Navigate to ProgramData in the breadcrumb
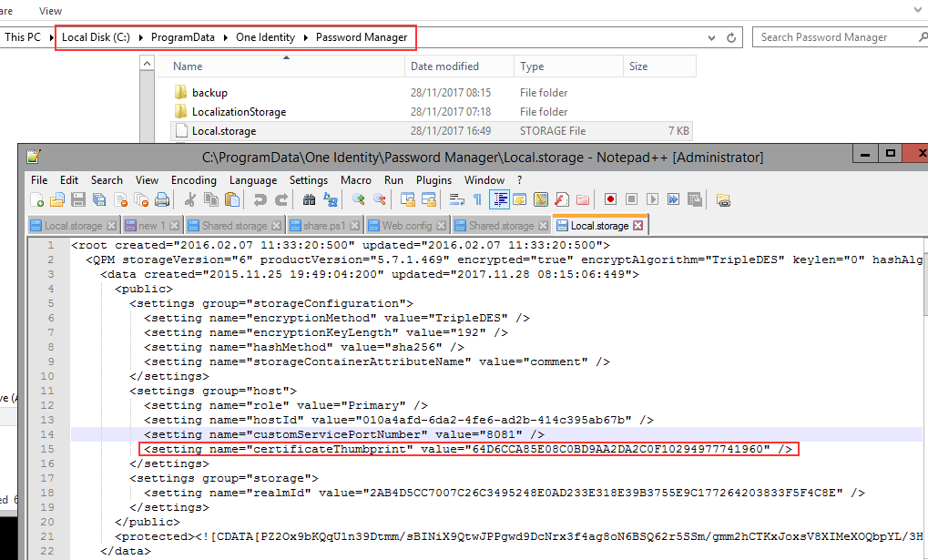 tap(183, 37)
